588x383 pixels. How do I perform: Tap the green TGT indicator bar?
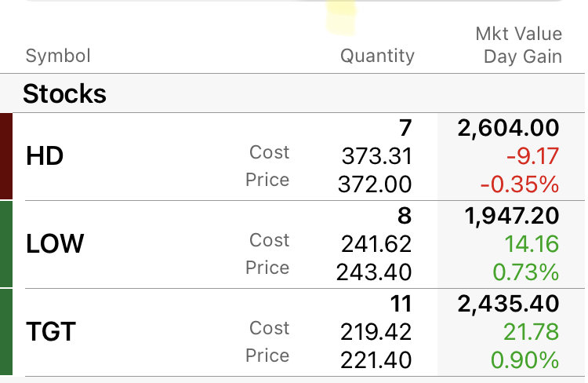pos(6,332)
